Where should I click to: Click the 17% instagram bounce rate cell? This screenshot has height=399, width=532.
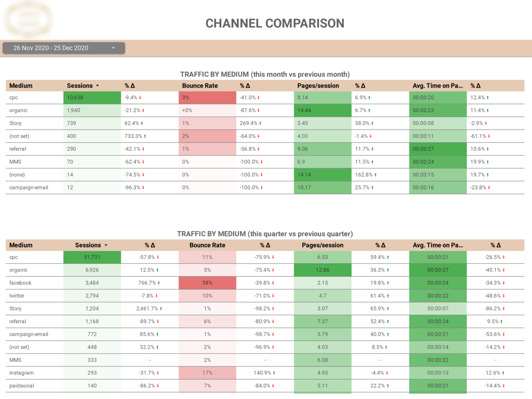click(x=207, y=373)
